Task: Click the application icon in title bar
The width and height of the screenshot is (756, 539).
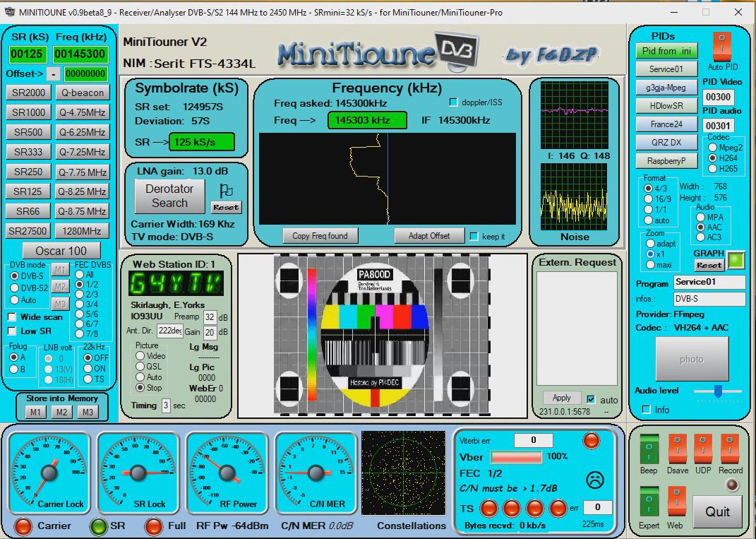Action: [10, 12]
